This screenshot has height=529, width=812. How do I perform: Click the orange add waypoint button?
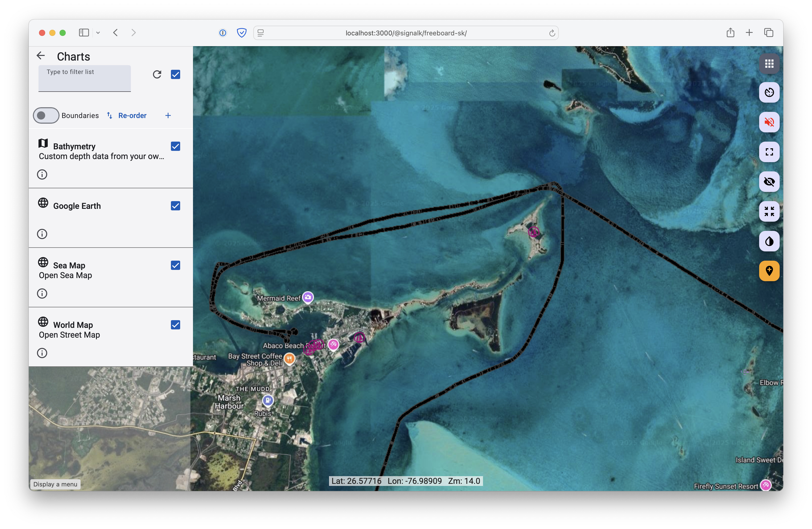click(769, 271)
